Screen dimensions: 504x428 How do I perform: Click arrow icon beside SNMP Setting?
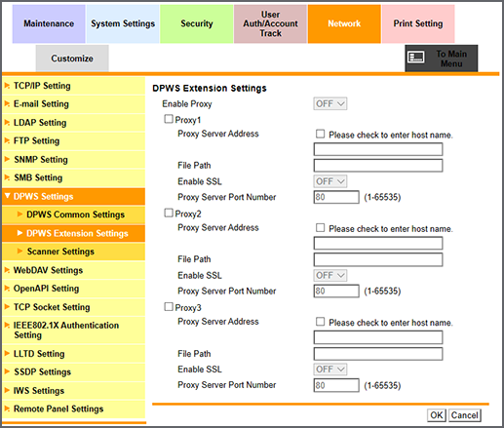7,159
